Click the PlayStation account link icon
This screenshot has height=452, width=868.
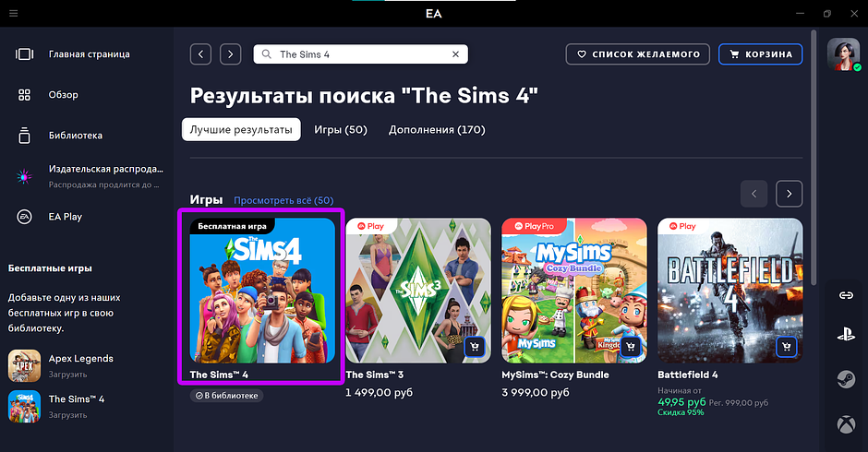(x=846, y=334)
